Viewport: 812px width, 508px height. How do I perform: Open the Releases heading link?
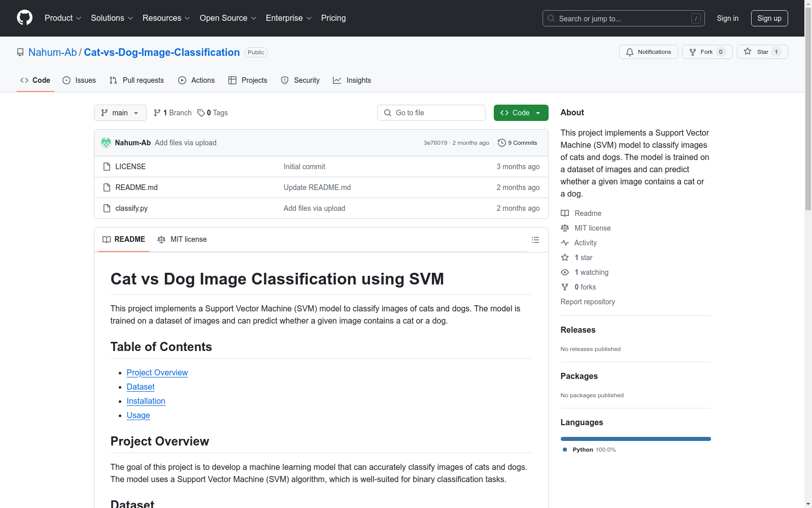pyautogui.click(x=578, y=330)
